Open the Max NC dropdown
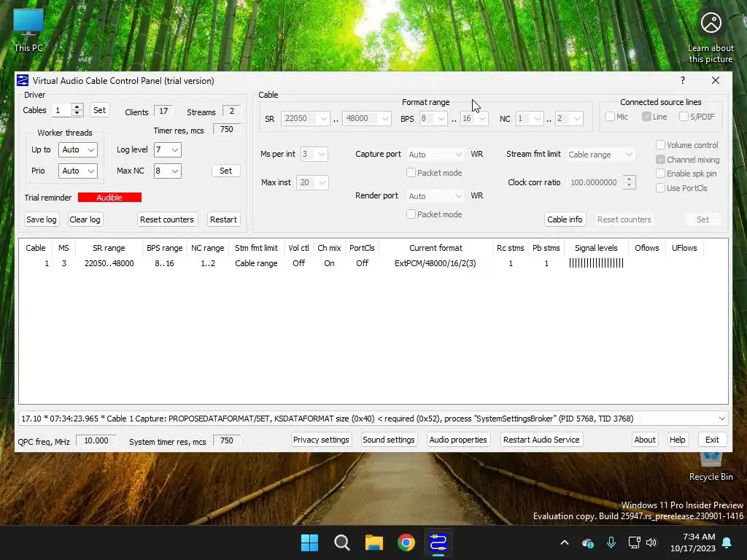The image size is (747, 560). coord(167,171)
